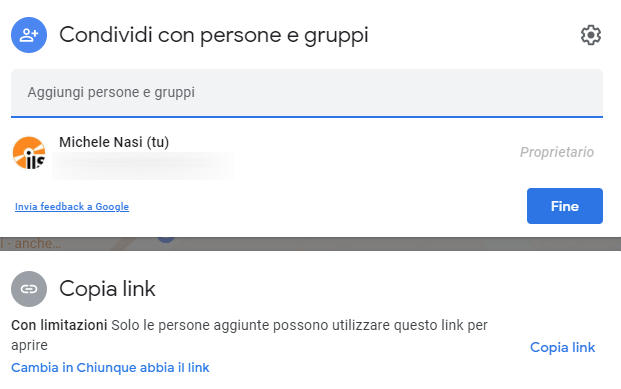Click the 'Copia link' section heading
The width and height of the screenshot is (621, 389).
pos(107,289)
